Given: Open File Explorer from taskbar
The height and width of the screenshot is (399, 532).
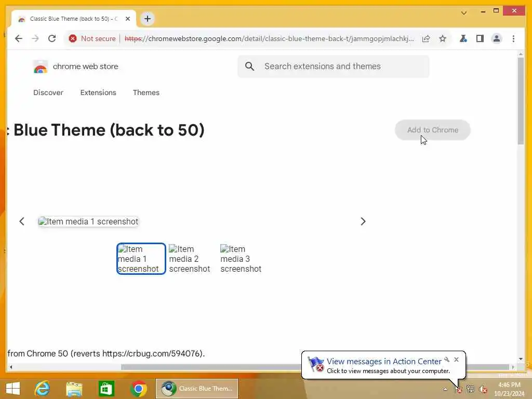Looking at the screenshot, I should click(74, 389).
